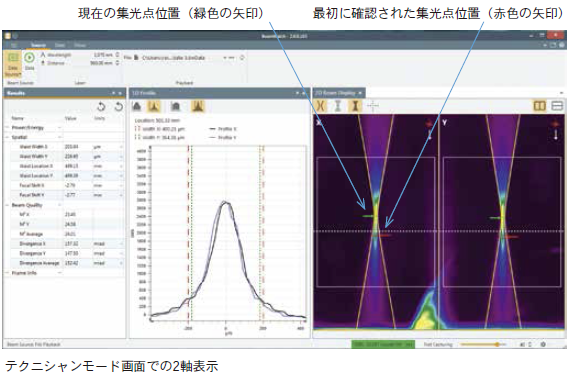The image size is (570, 380).
Task: Adjust the capture speed slider
Action: pos(483,344)
